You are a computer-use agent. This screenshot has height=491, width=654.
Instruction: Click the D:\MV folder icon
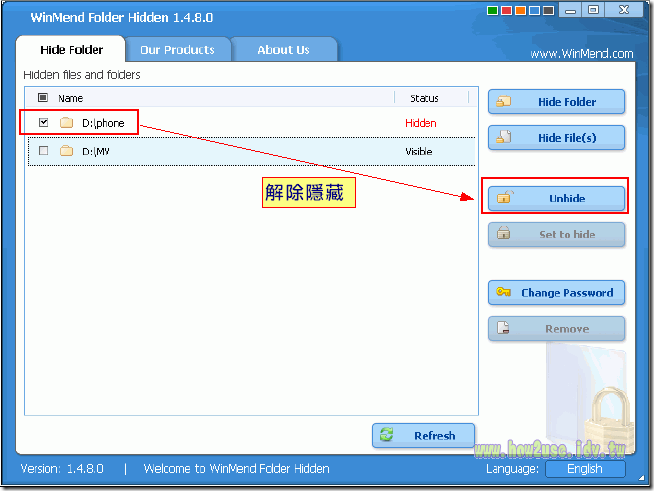tap(66, 151)
